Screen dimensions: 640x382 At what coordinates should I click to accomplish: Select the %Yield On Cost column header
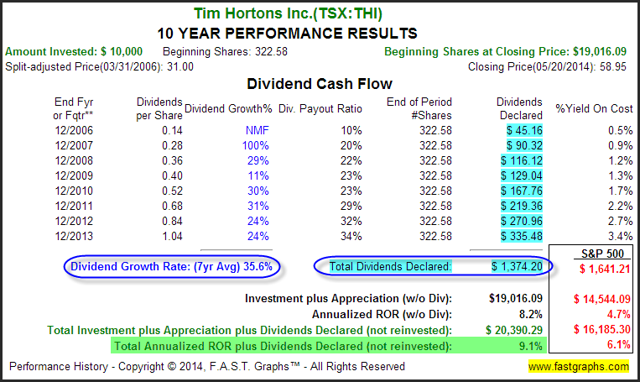[x=594, y=109]
